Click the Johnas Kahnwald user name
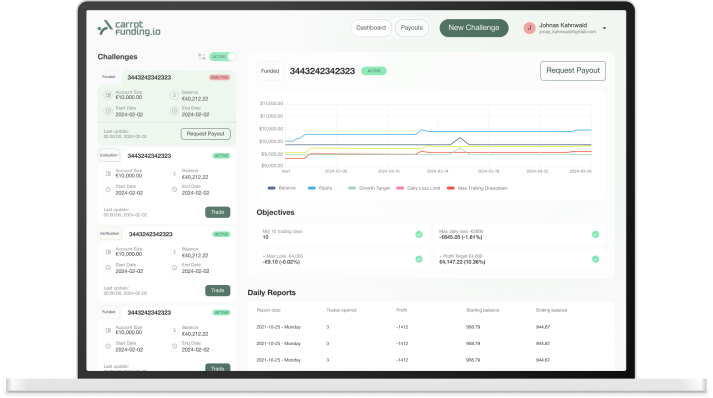713x398 pixels. point(563,25)
